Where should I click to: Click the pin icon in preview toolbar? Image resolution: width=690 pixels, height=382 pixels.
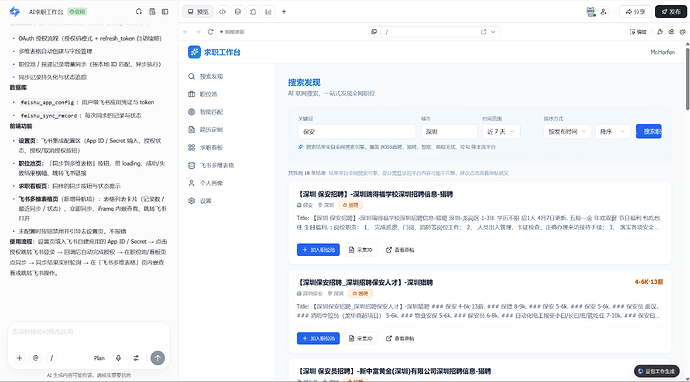(x=660, y=32)
